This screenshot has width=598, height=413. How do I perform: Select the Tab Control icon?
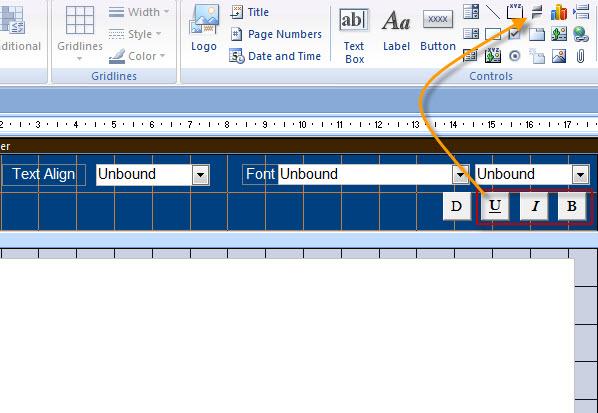pos(537,34)
